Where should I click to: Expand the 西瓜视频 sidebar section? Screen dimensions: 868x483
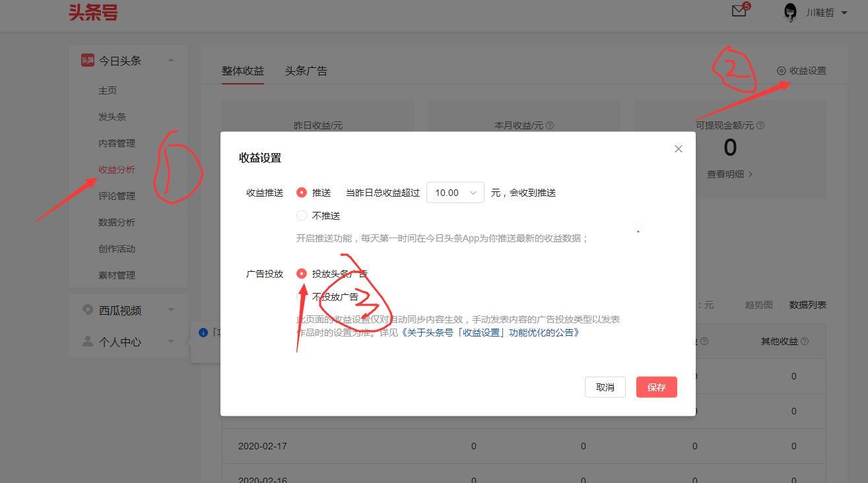tap(171, 309)
